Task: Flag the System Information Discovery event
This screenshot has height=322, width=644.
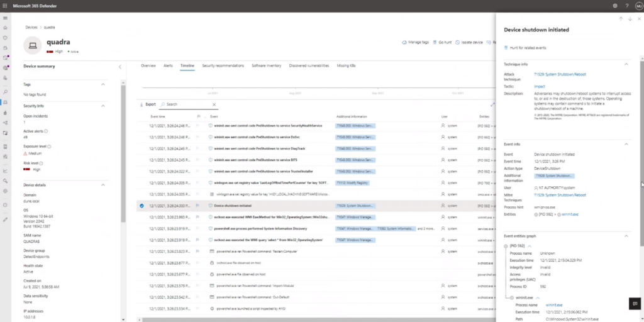Action: [x=198, y=228]
